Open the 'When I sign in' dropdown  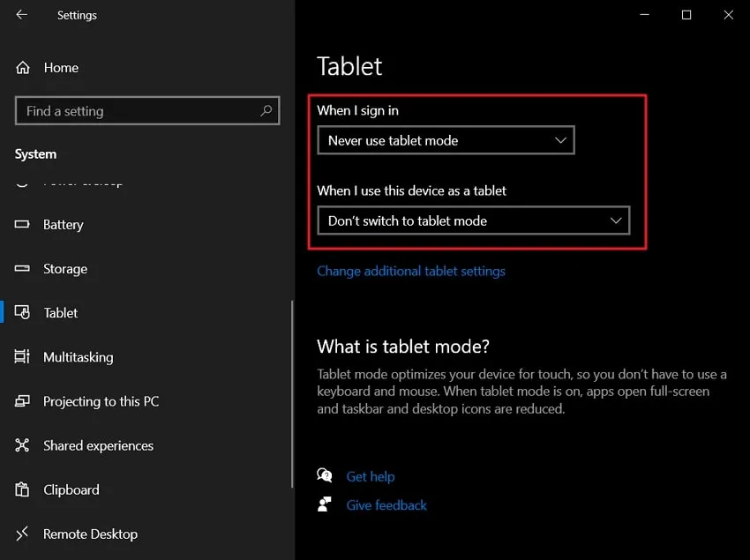pos(446,140)
